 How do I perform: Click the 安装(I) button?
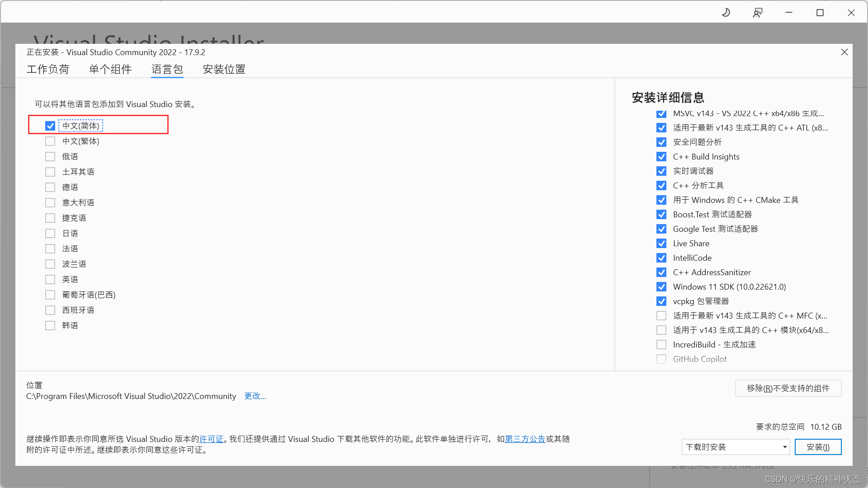tap(818, 447)
